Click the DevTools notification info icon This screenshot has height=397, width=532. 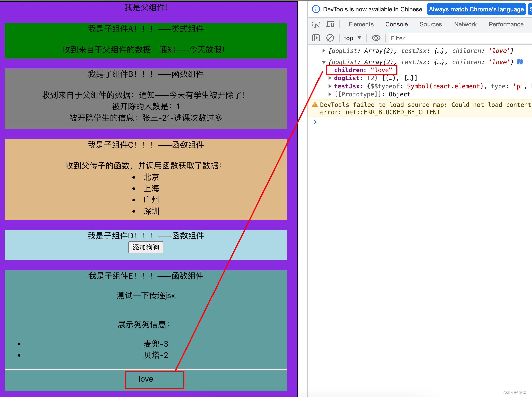pos(316,9)
